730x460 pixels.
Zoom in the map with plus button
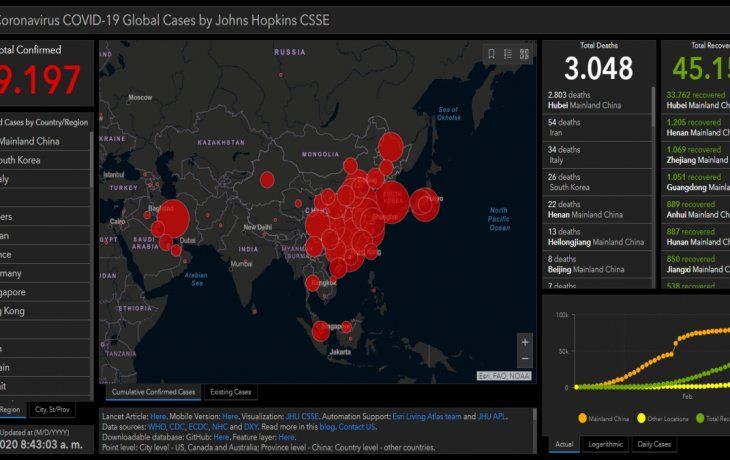525,342
